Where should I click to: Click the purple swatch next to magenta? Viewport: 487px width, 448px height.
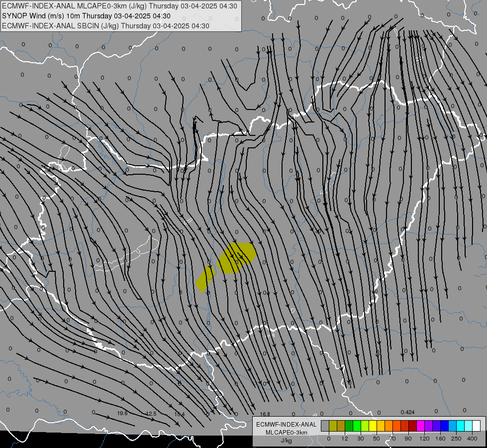pos(429,426)
